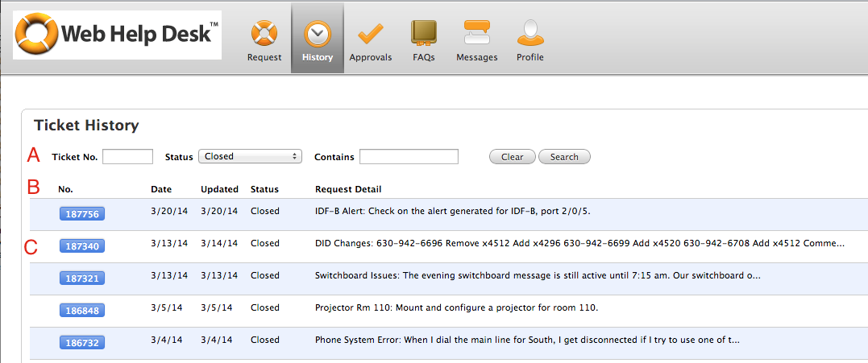Click the Ticket No. input field

[x=127, y=157]
